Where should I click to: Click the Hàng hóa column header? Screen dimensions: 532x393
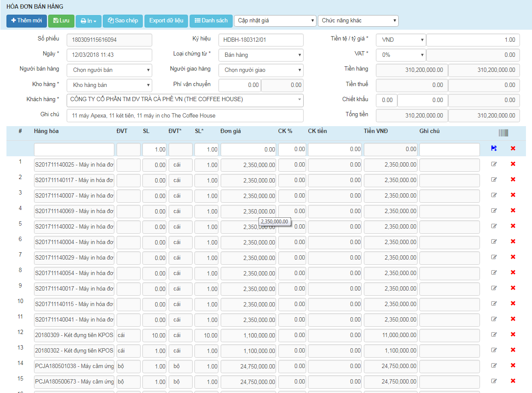coord(46,131)
